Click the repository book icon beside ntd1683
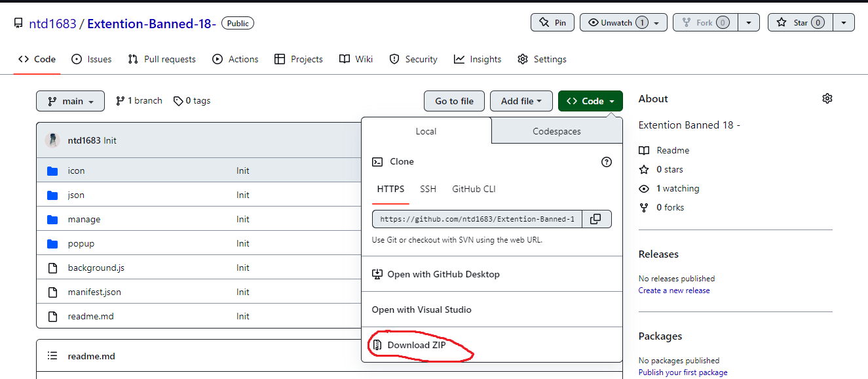The width and height of the screenshot is (868, 379). click(x=18, y=24)
